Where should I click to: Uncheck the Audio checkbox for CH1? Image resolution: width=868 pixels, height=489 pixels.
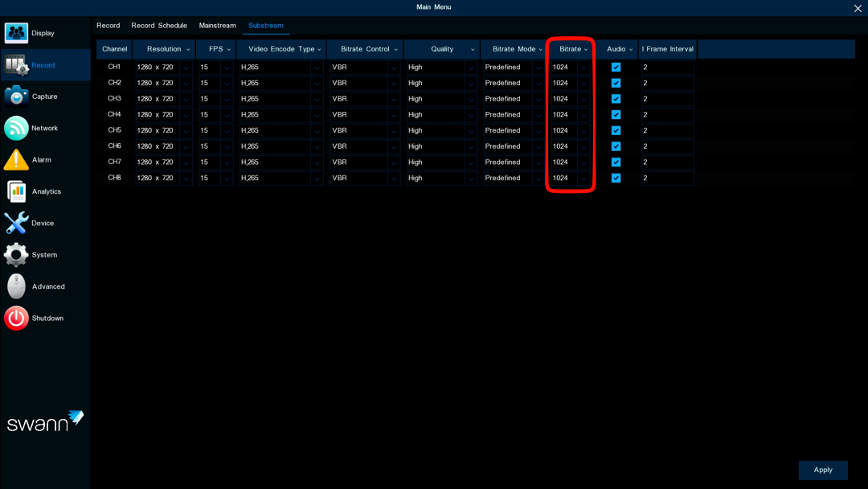(x=616, y=67)
